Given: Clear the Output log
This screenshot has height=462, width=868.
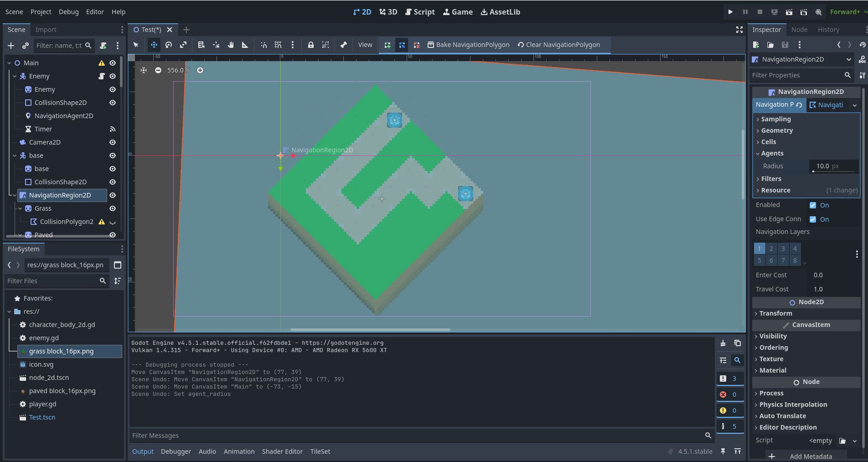Looking at the screenshot, I should (723, 343).
